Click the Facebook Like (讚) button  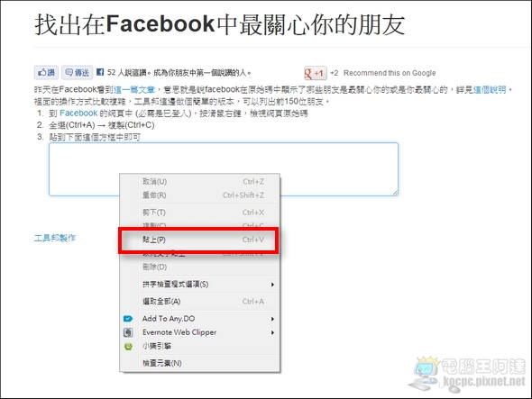(x=46, y=73)
